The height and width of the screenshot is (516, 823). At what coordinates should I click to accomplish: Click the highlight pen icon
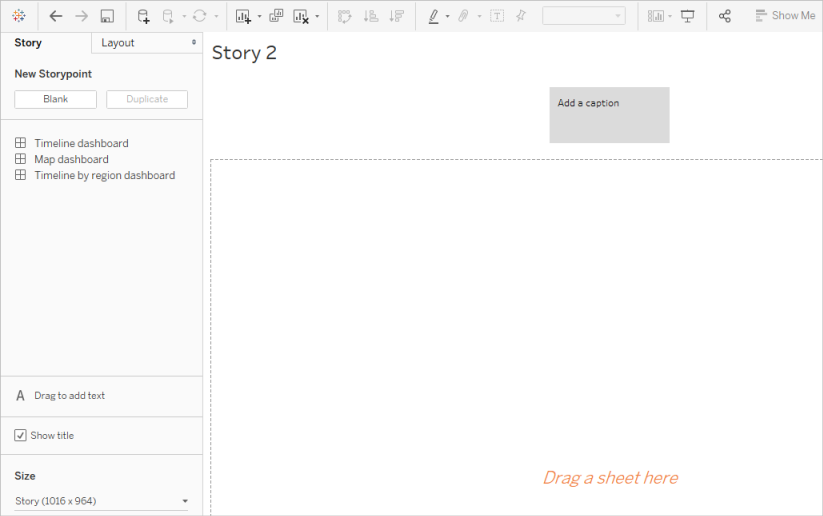point(433,16)
